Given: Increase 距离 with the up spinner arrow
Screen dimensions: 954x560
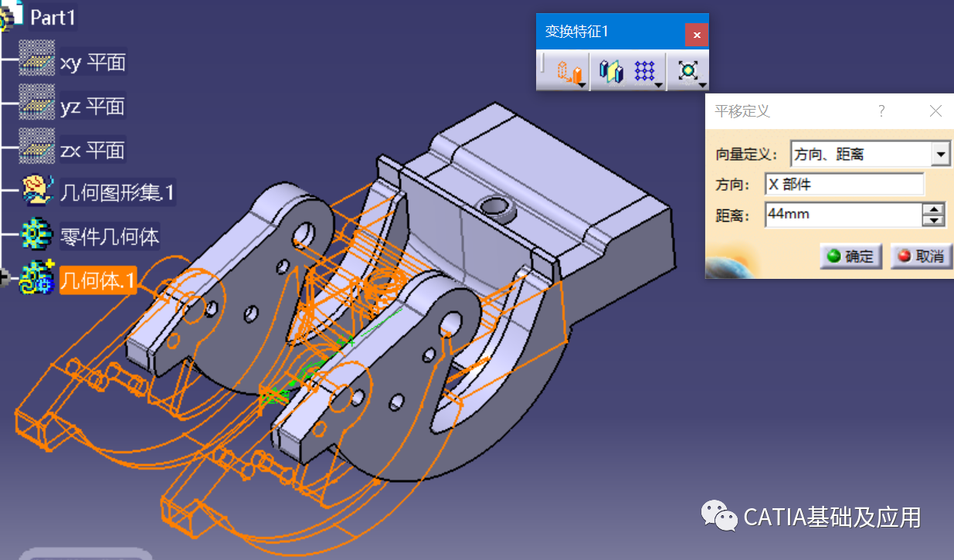Looking at the screenshot, I should (x=934, y=209).
